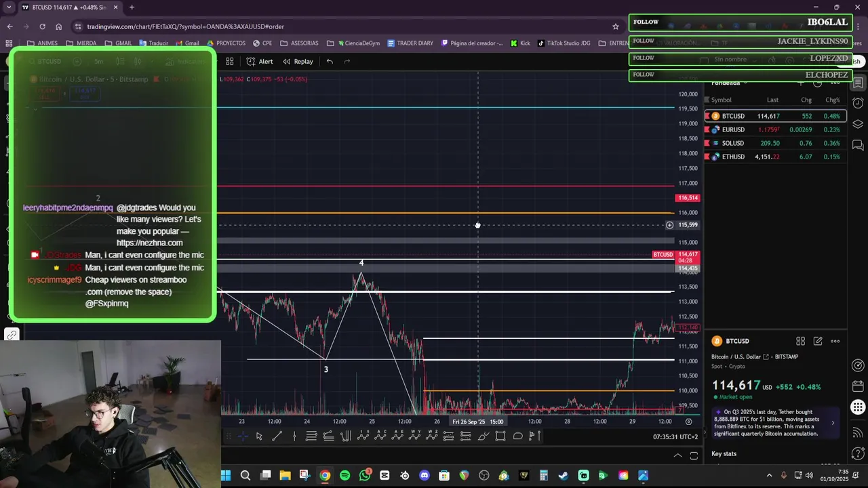Click the symbol note edit icon beside BTCUSD

point(818,341)
